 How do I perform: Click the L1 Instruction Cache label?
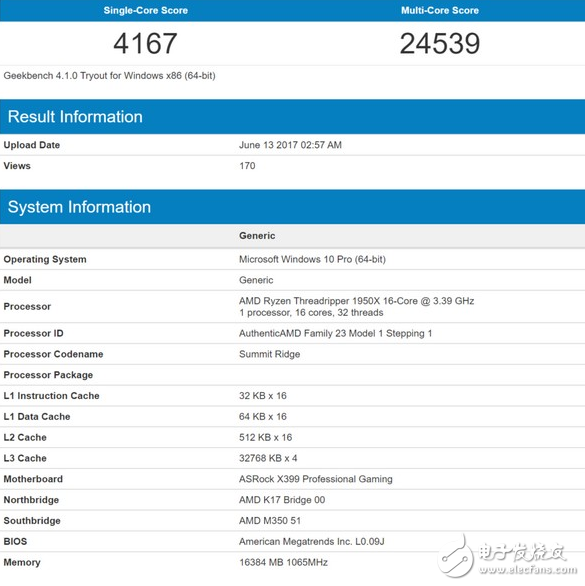click(x=52, y=396)
